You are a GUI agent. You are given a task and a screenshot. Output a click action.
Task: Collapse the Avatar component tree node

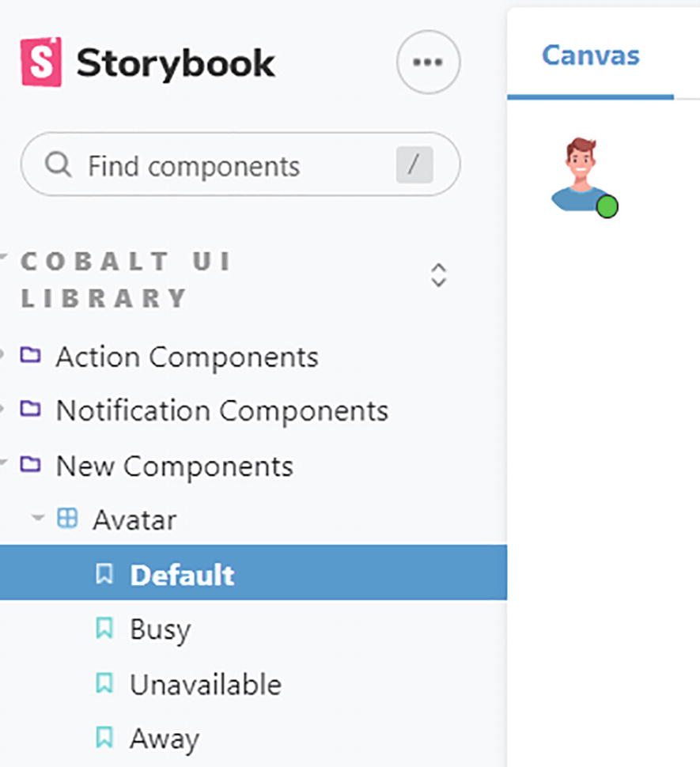37,520
